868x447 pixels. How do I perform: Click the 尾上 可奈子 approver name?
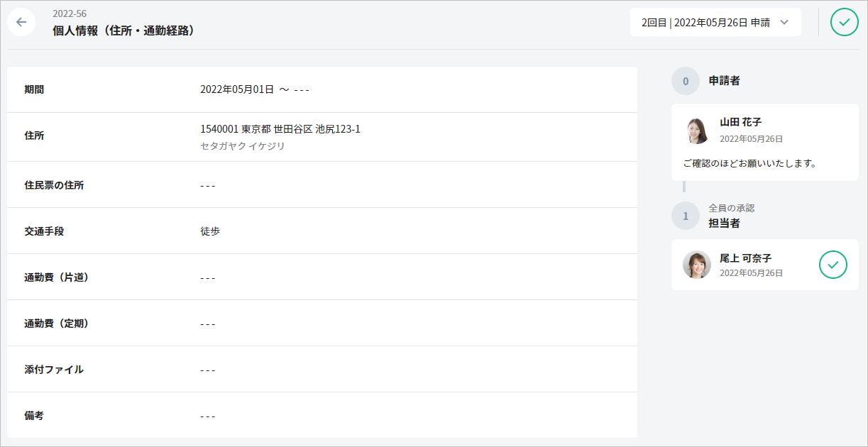tap(745, 258)
